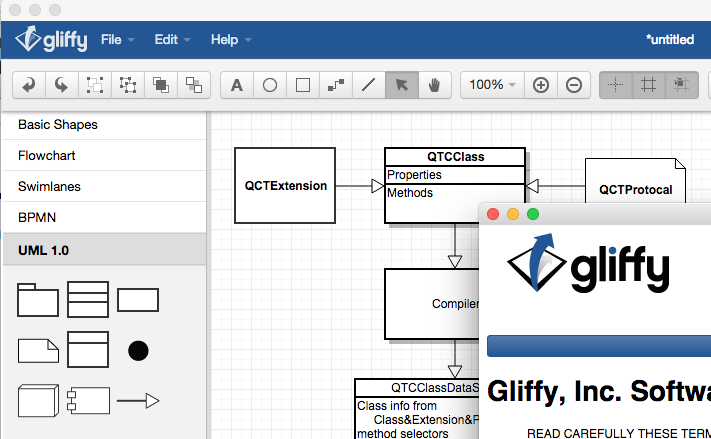Select the Compiler box on canvas
Image resolution: width=711 pixels, height=439 pixels.
(432, 304)
